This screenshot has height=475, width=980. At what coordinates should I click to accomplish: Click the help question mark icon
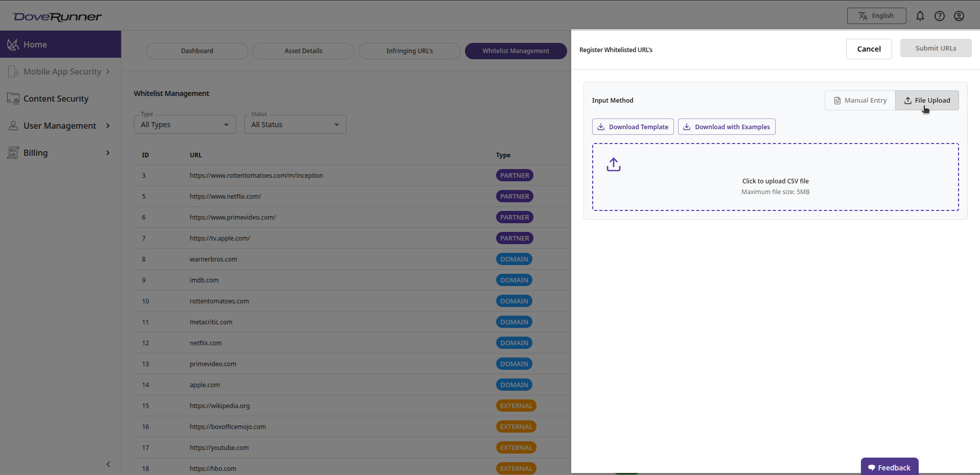point(940,16)
